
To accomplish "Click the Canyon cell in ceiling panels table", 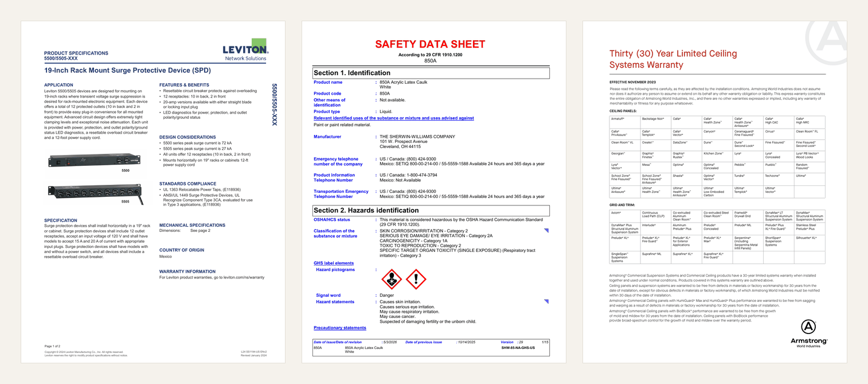I will pyautogui.click(x=717, y=133).
